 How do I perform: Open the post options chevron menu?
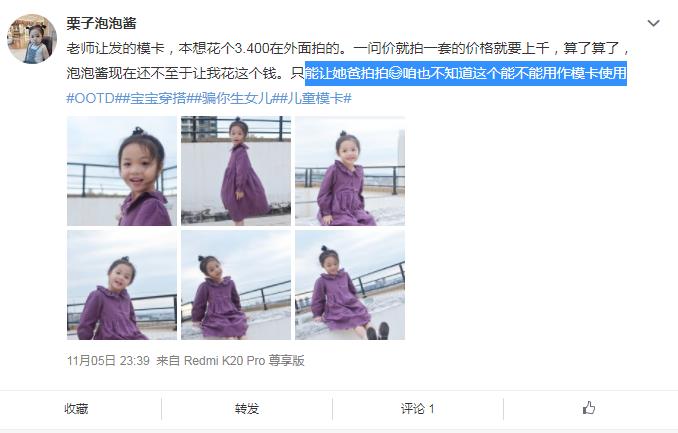click(653, 23)
